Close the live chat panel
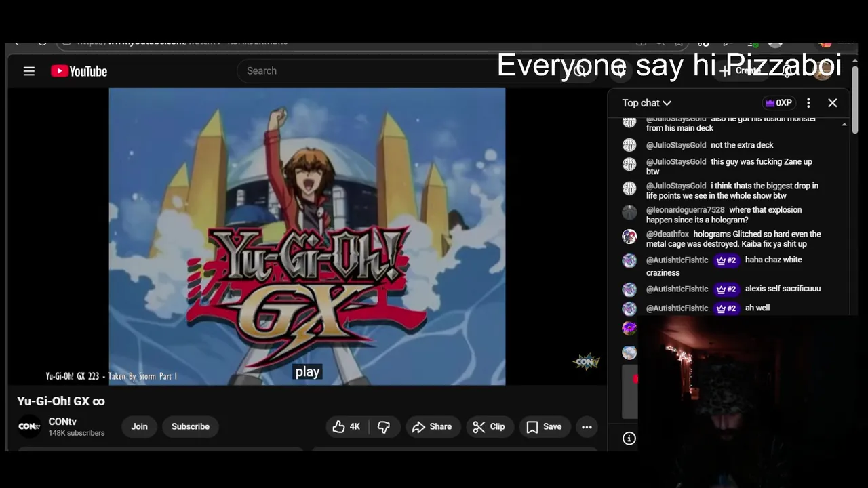Image resolution: width=868 pixels, height=488 pixels. (x=833, y=103)
